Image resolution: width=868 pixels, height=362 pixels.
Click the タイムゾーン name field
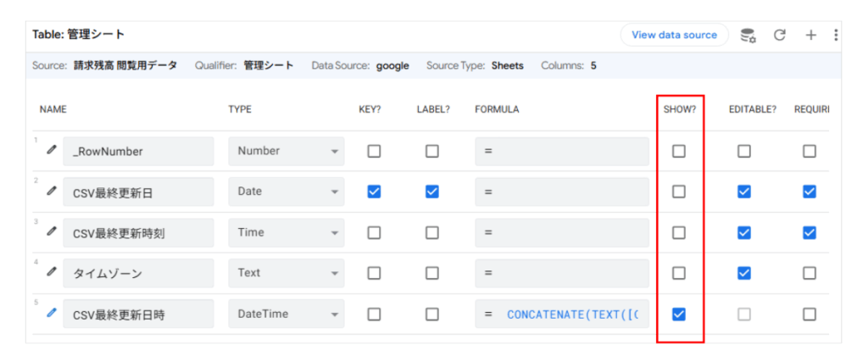pos(138,273)
